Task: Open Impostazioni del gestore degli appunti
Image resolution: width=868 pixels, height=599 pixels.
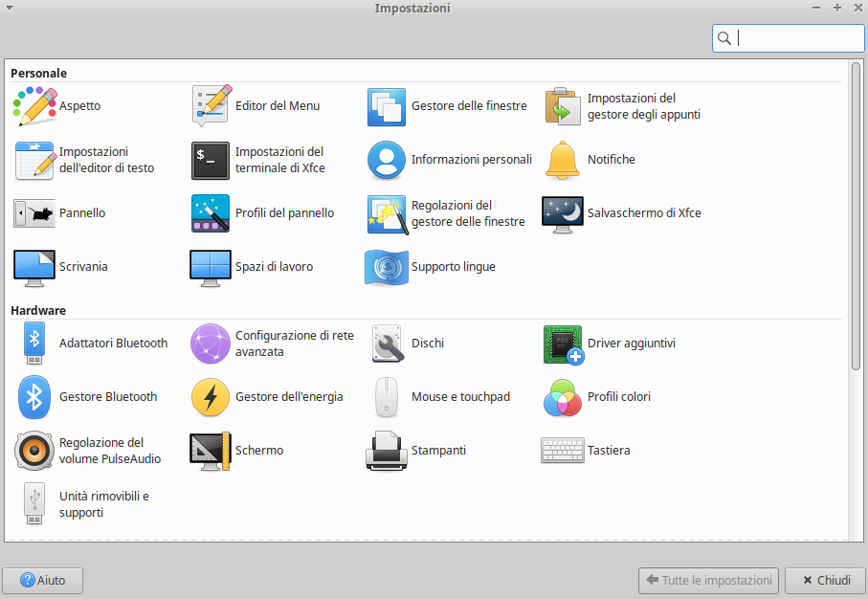Action: point(622,106)
